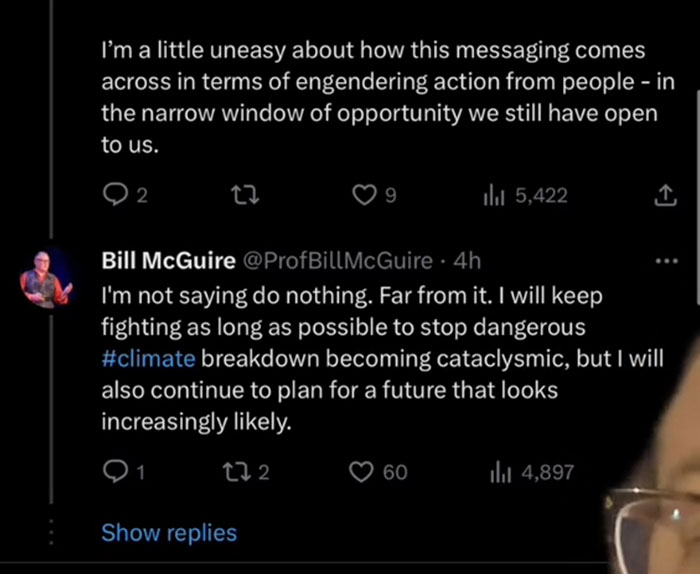Expand Show replies
700x574 pixels.
point(169,533)
